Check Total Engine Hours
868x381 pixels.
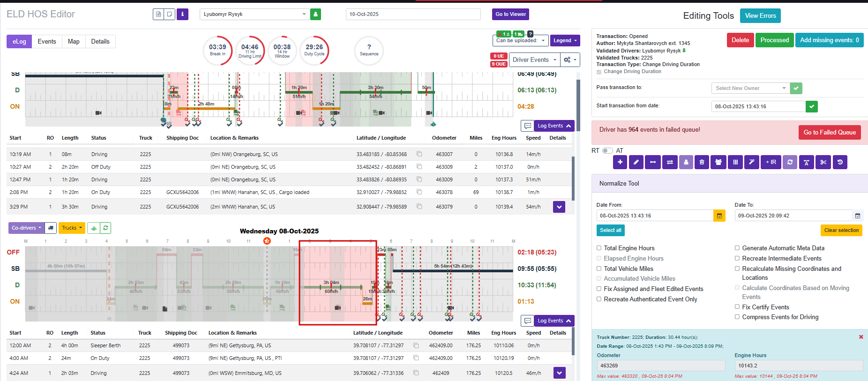599,248
